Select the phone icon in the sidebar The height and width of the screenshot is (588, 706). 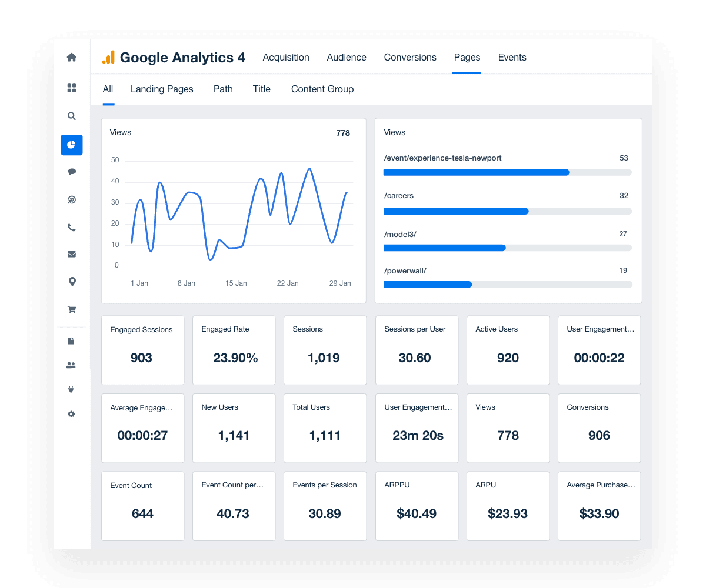click(x=71, y=227)
